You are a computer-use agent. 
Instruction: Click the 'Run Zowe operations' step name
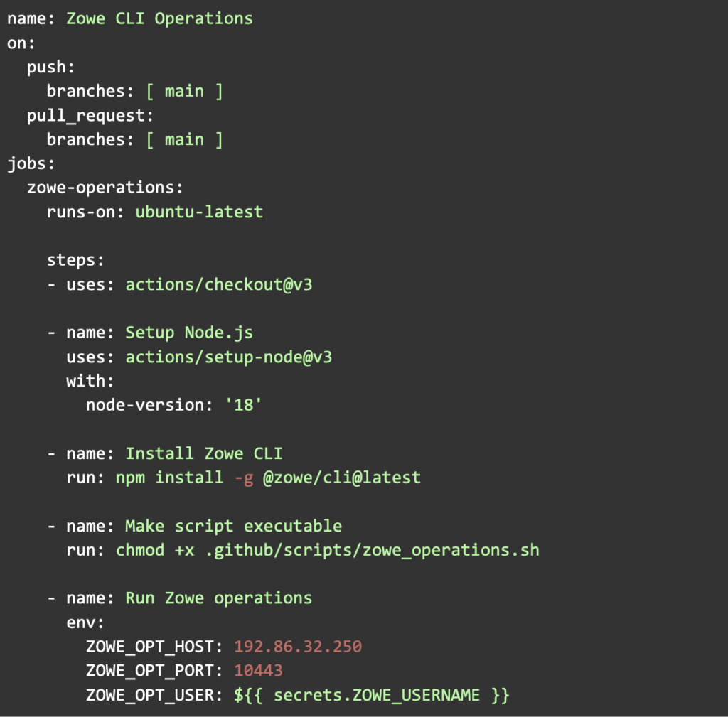[x=218, y=598]
